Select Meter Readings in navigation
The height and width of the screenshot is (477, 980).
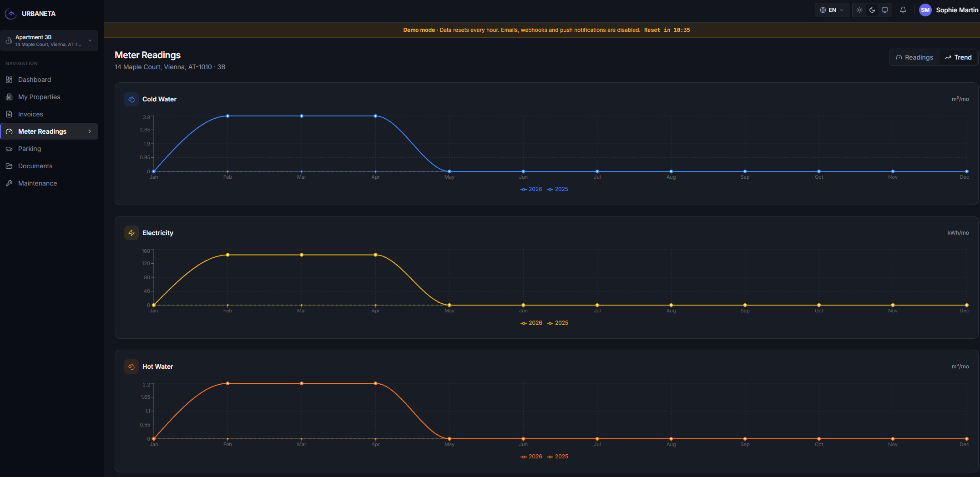pos(49,131)
